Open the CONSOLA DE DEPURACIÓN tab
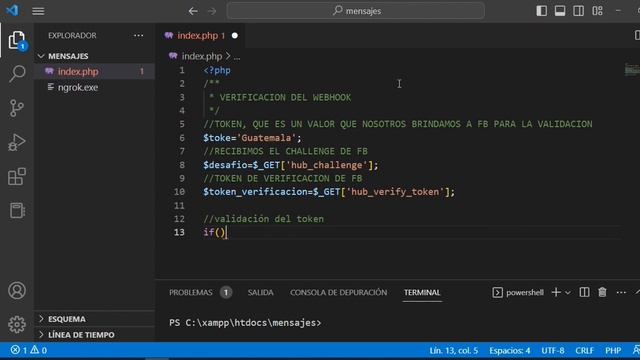The width and height of the screenshot is (640, 360). click(338, 292)
